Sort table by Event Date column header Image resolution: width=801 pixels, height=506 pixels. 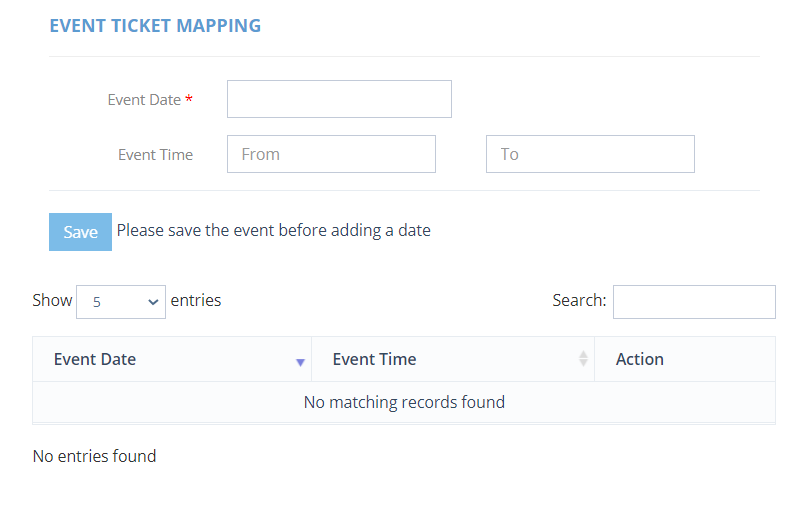172,359
